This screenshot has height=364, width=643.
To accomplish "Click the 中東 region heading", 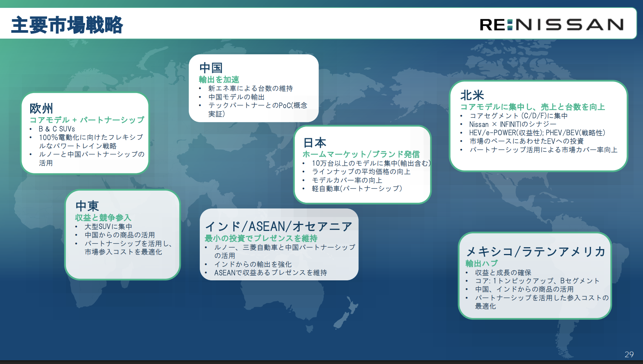I will click(x=87, y=206).
